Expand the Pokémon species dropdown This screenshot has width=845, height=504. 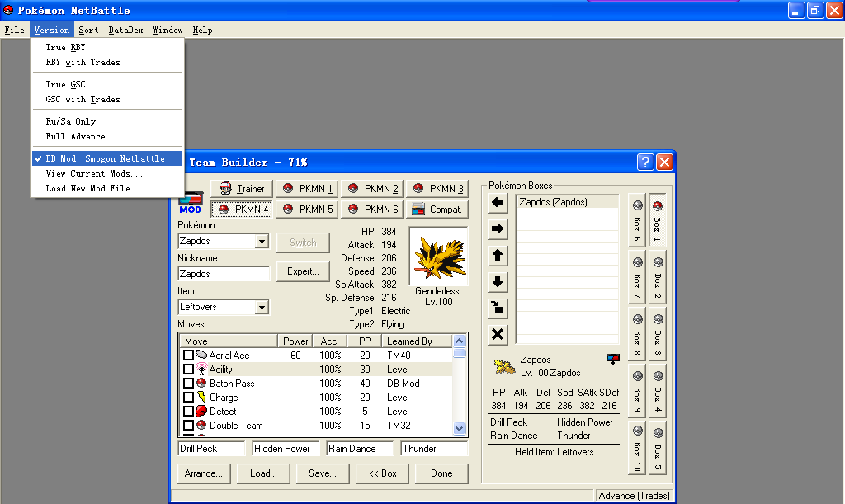click(262, 241)
